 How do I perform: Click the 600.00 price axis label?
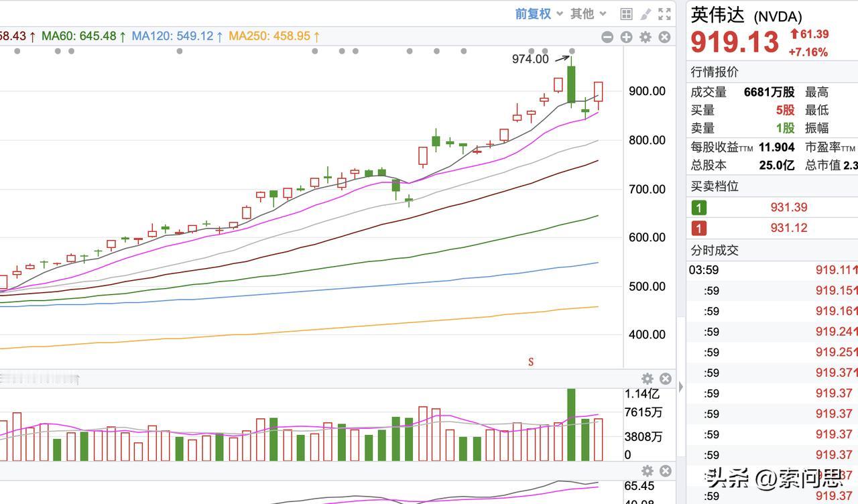647,237
